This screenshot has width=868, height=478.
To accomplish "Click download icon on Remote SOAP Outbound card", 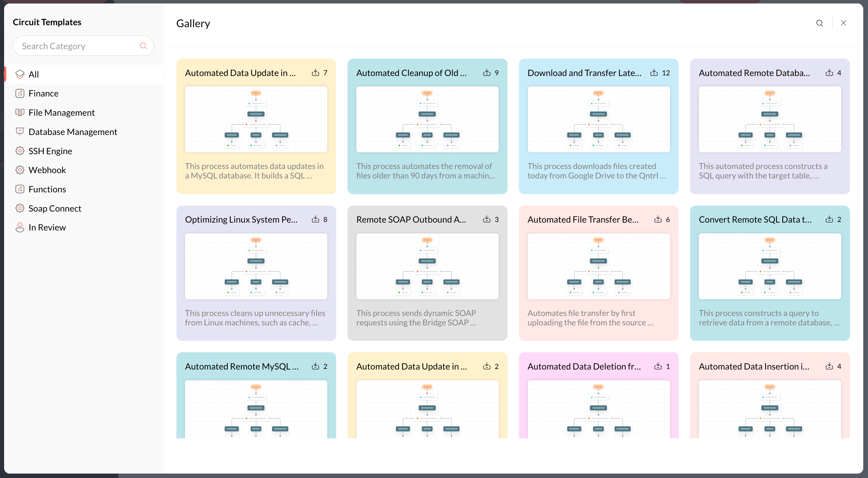I will pyautogui.click(x=487, y=219).
